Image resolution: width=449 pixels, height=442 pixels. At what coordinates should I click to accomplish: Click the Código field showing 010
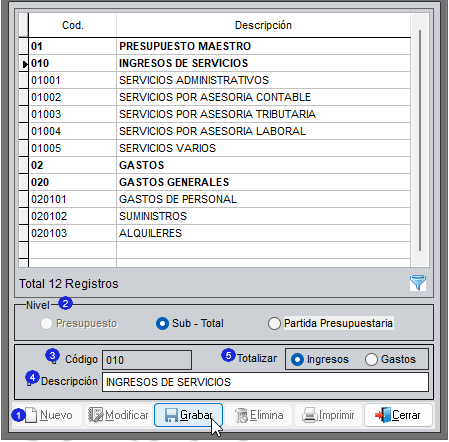pyautogui.click(x=147, y=360)
